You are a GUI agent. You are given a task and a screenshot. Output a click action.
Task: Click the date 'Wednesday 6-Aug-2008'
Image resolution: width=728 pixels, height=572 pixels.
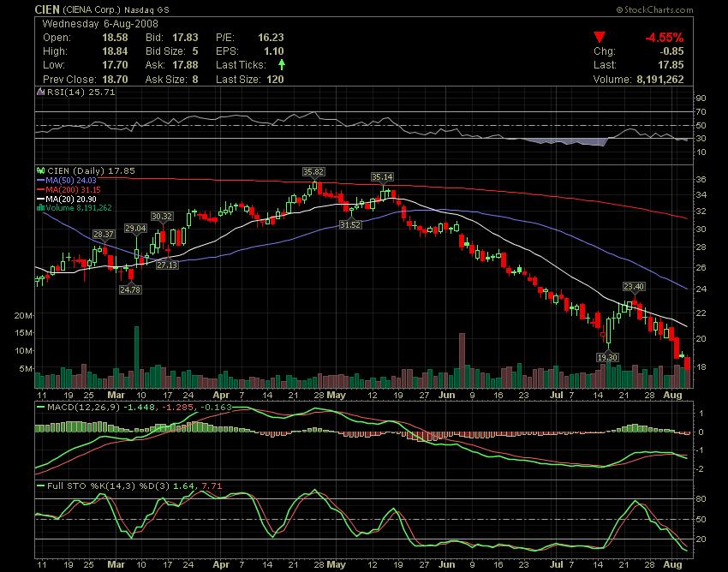(100, 24)
